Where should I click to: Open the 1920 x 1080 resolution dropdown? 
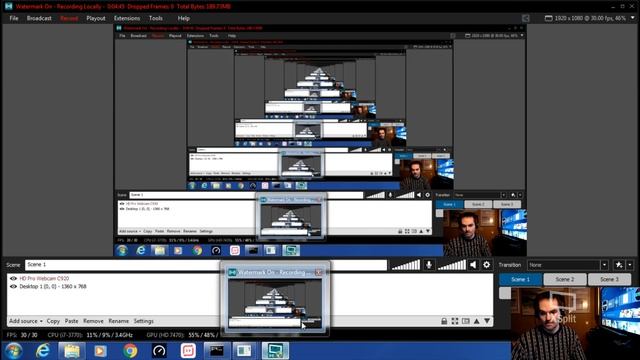pos(590,18)
